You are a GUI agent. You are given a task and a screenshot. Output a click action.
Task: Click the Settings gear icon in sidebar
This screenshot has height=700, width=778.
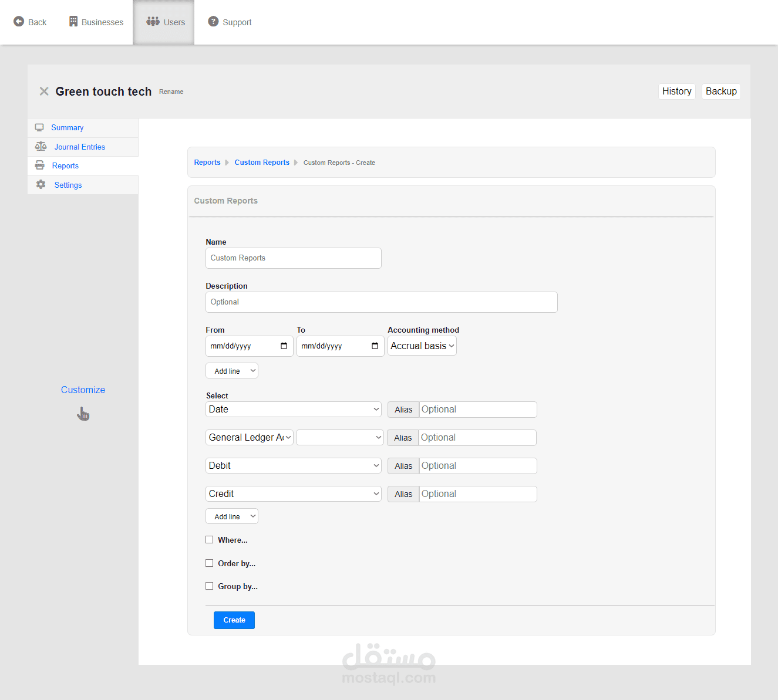click(x=41, y=185)
